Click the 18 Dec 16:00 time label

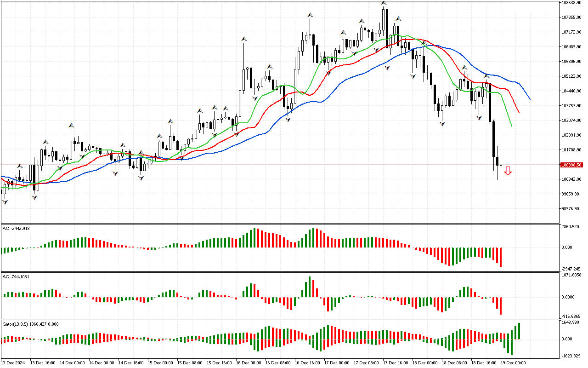tap(484, 362)
